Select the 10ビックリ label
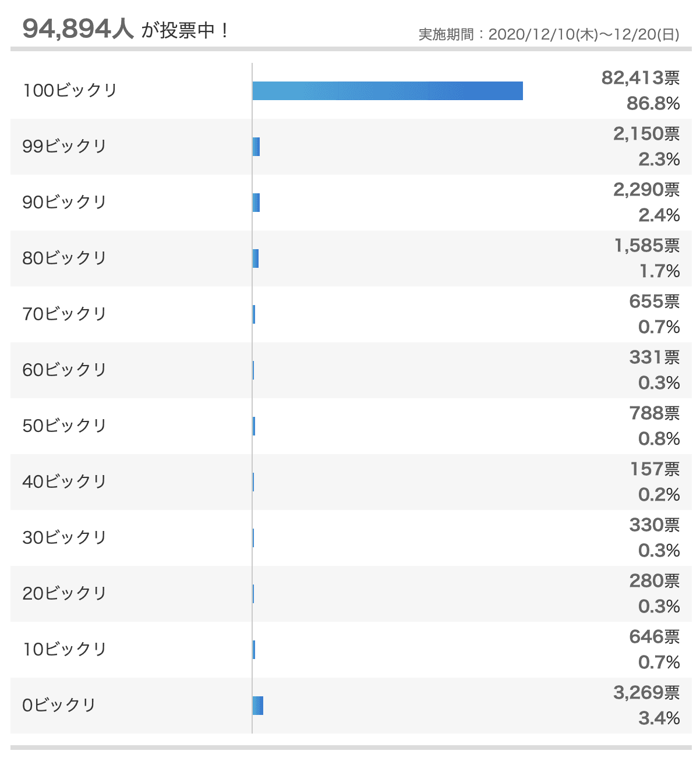The height and width of the screenshot is (765, 700). click(x=65, y=649)
